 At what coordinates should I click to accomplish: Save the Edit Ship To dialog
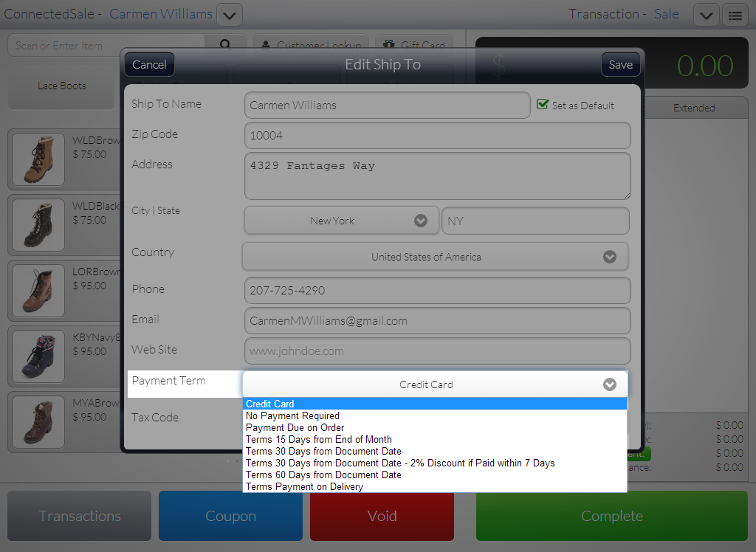pos(620,65)
